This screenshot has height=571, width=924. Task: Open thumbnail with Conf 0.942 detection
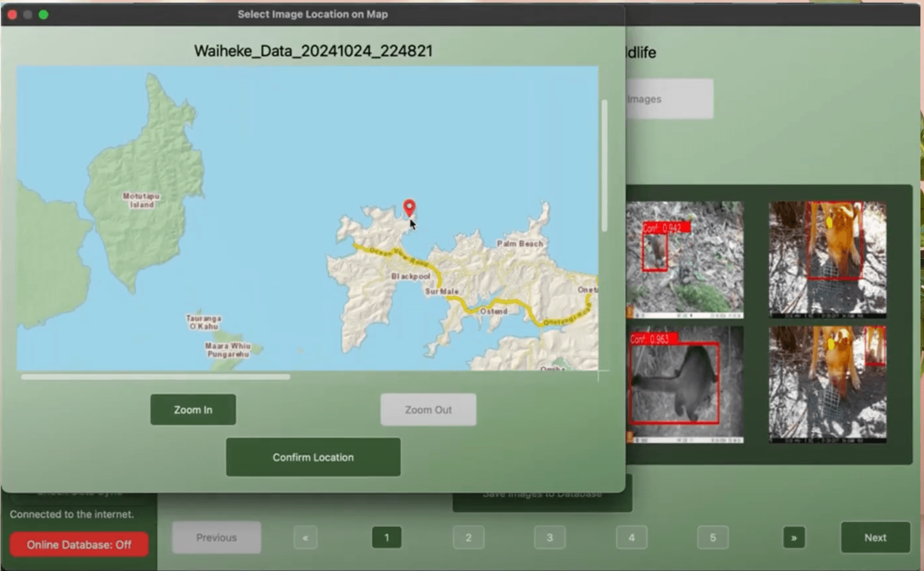coord(685,260)
